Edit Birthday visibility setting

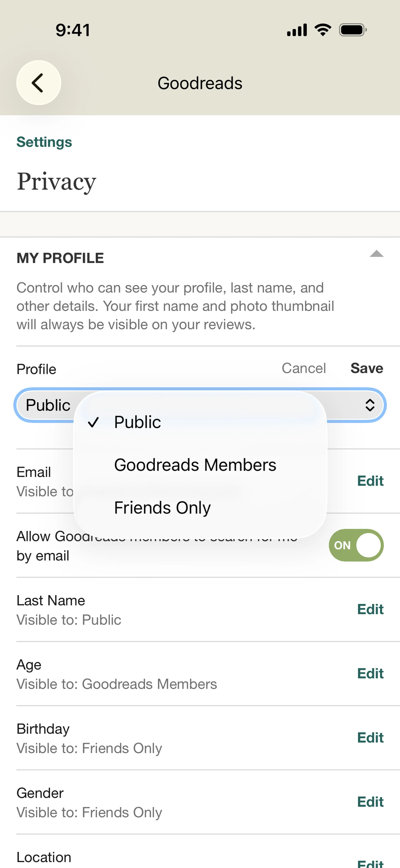[370, 738]
